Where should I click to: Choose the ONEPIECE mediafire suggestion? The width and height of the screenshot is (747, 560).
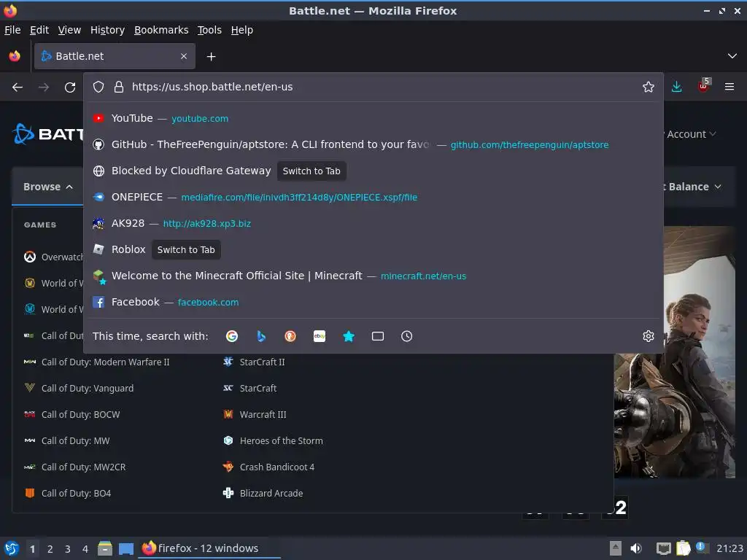(373, 197)
